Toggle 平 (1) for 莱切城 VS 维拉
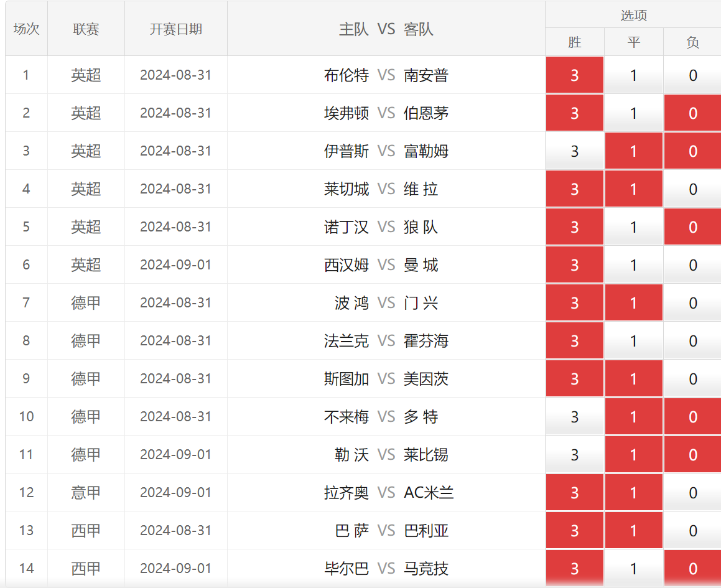This screenshot has width=721, height=588. [x=634, y=189]
